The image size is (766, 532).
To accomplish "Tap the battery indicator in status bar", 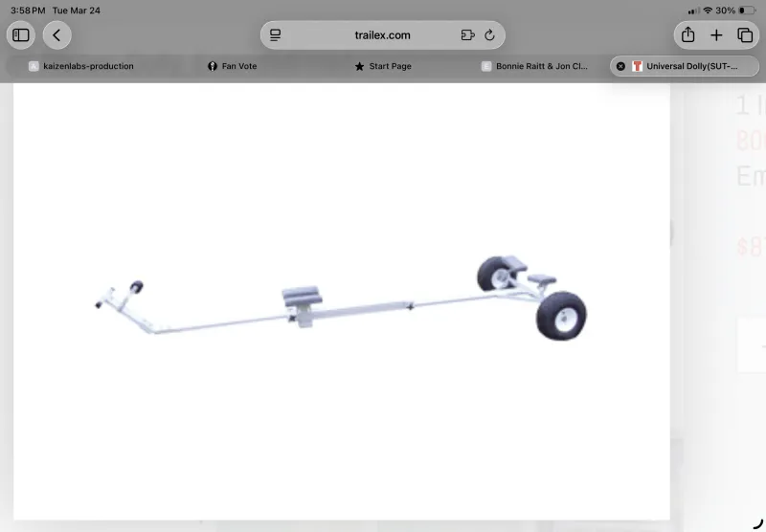I will 747,11.
